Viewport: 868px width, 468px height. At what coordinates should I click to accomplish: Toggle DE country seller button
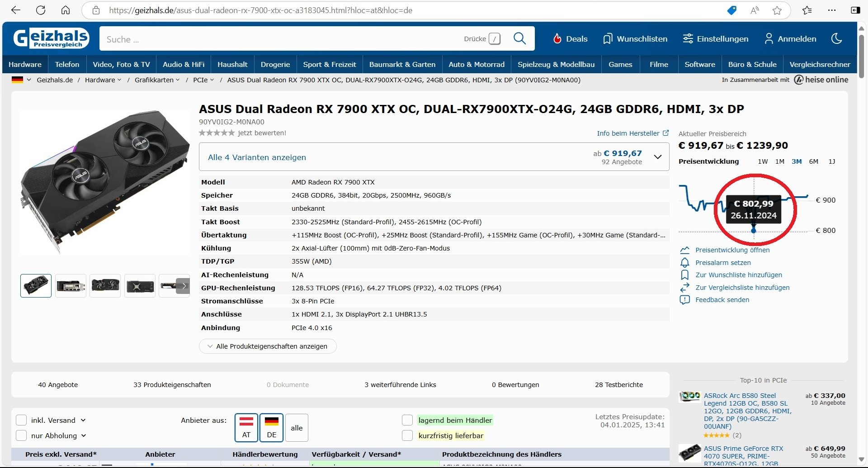(x=272, y=427)
